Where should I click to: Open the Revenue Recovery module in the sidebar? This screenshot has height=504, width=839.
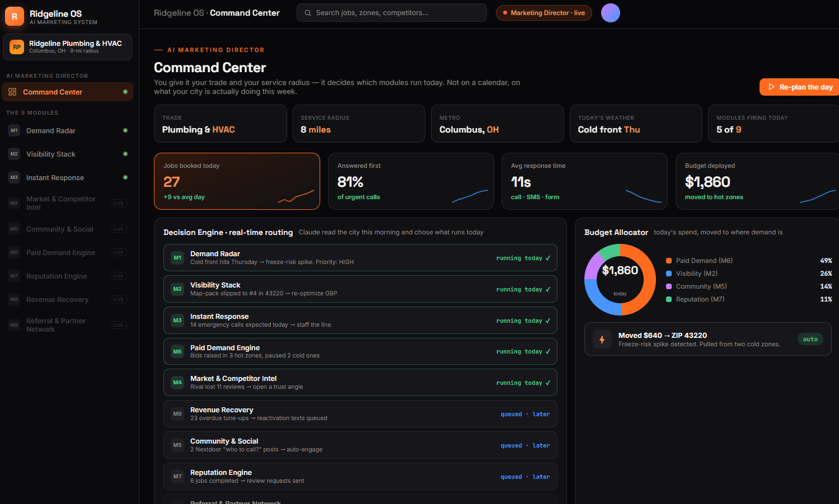(67, 299)
